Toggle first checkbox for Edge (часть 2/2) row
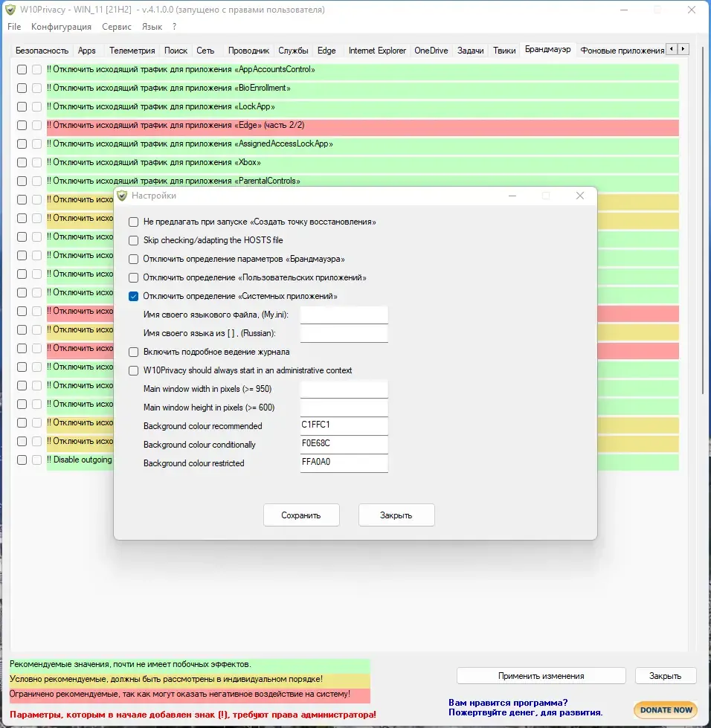 (22, 126)
